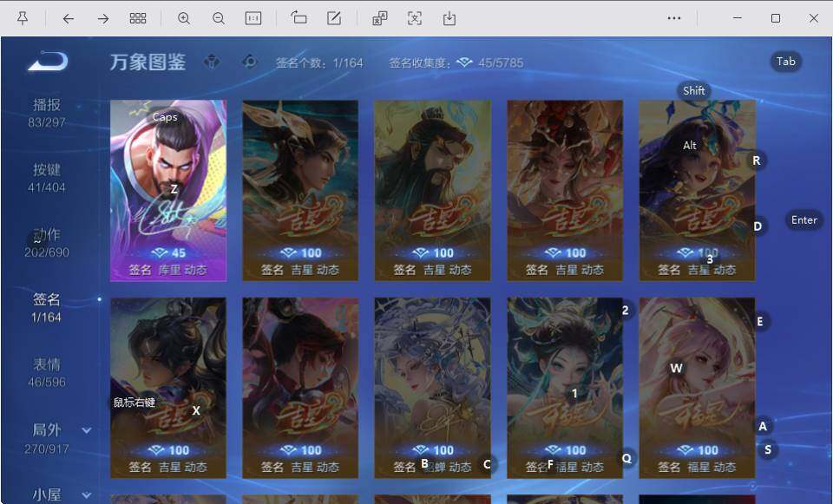Click the Shift key overlay button
The height and width of the screenshot is (504, 833).
pyautogui.click(x=694, y=91)
